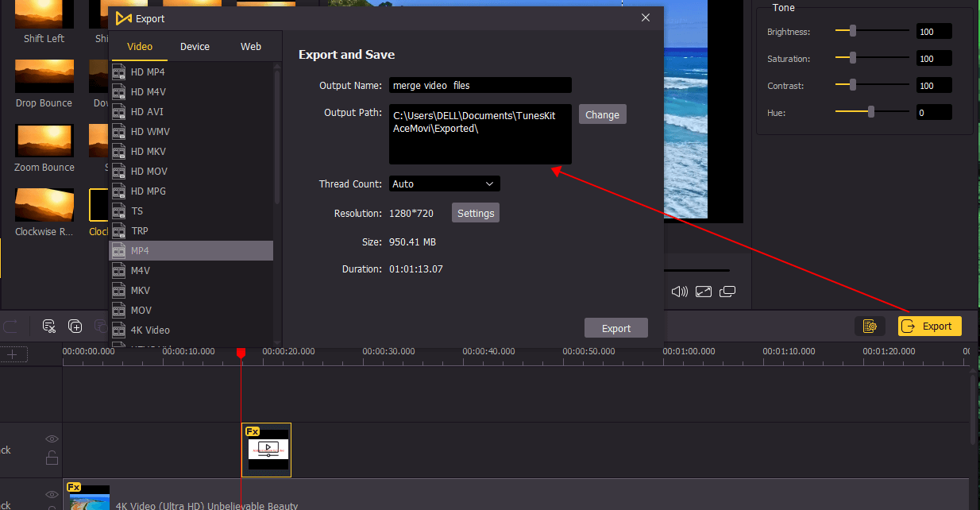The height and width of the screenshot is (510, 980).
Task: Select MKV format entry
Action: (x=191, y=290)
